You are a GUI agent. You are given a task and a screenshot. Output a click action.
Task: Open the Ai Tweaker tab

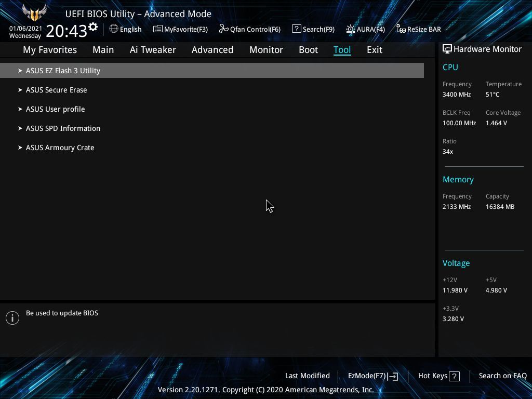tap(153, 50)
